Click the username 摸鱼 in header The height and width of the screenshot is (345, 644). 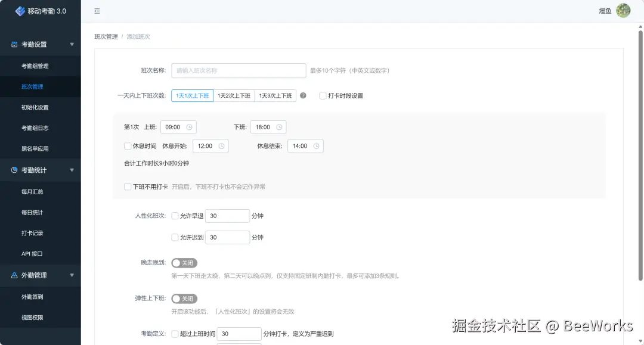coord(605,11)
